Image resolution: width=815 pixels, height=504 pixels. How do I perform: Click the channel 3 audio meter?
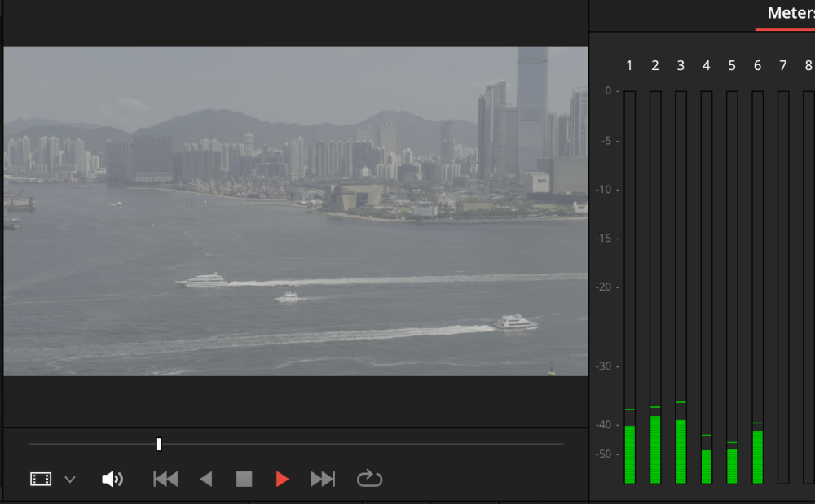681,287
